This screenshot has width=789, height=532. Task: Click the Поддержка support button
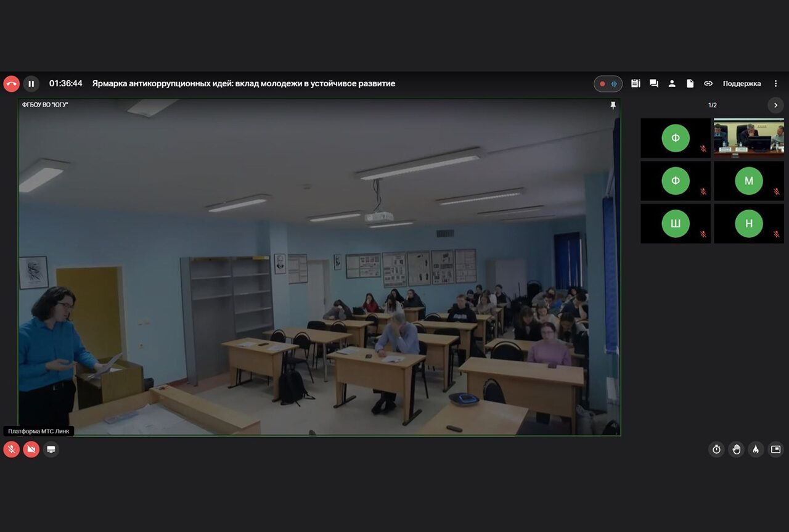click(x=742, y=84)
